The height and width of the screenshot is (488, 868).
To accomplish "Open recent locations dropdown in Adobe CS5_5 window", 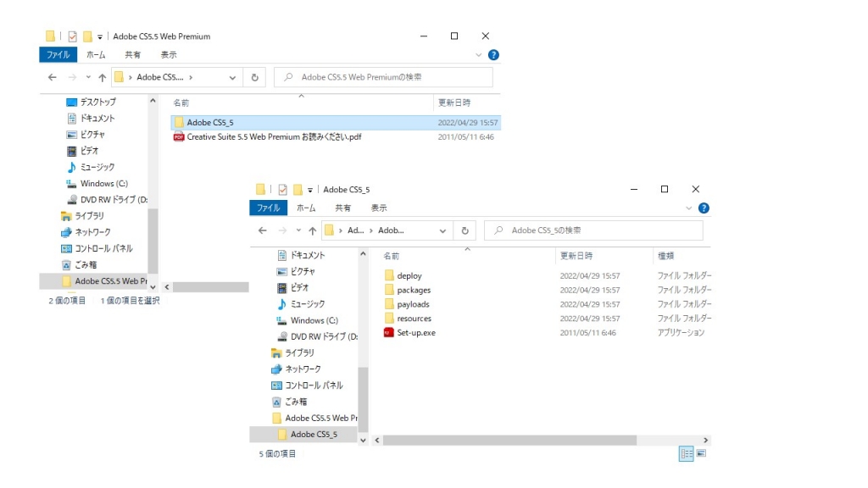I will click(x=298, y=230).
